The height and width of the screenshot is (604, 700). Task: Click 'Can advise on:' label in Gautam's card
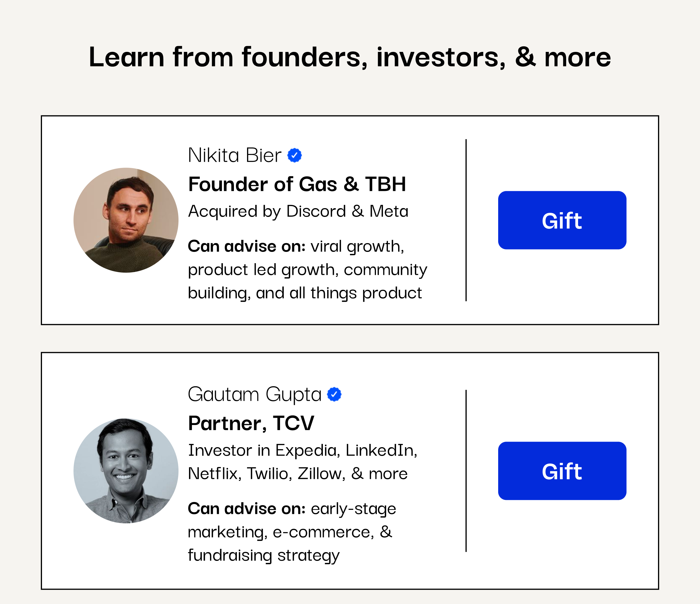(247, 508)
